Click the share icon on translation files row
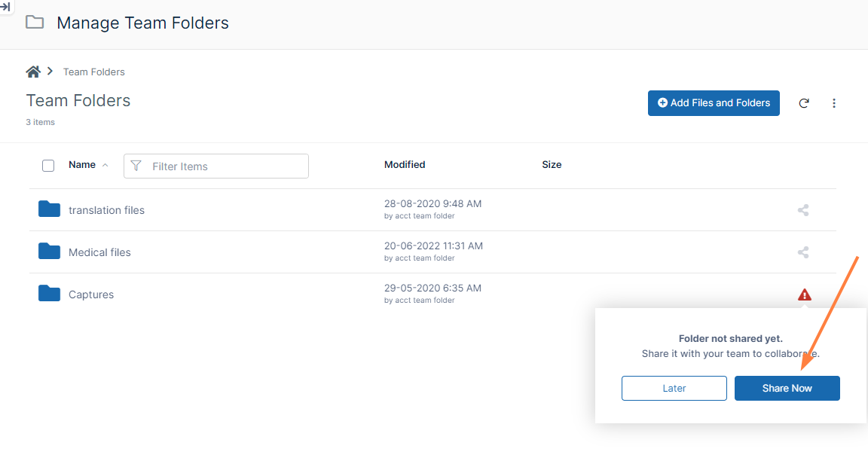868x473 pixels. click(802, 210)
